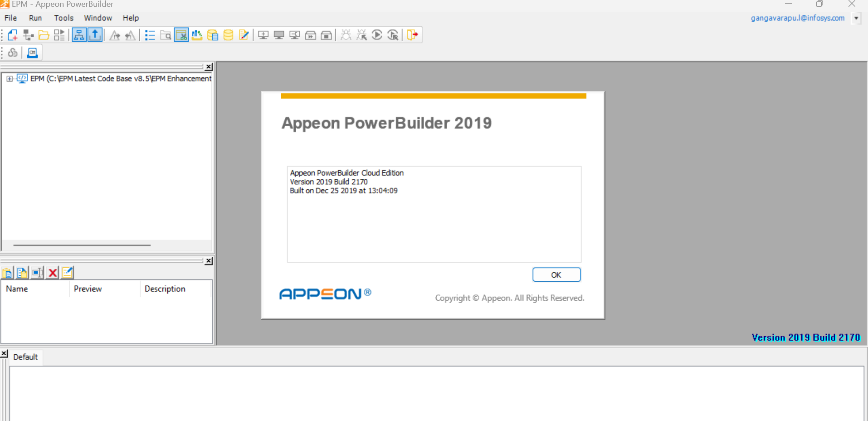The height and width of the screenshot is (421, 868).
Task: Click the paste clipboard icon in Clip panel
Action: (x=8, y=273)
